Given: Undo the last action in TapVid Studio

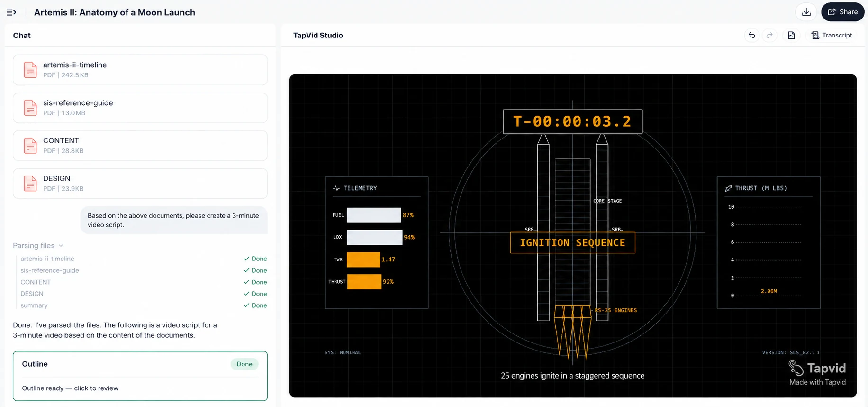Looking at the screenshot, I should (x=752, y=35).
